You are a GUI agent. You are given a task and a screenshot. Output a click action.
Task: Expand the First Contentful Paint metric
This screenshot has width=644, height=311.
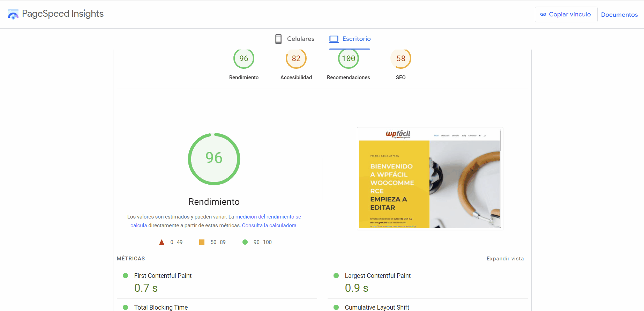[163, 276]
